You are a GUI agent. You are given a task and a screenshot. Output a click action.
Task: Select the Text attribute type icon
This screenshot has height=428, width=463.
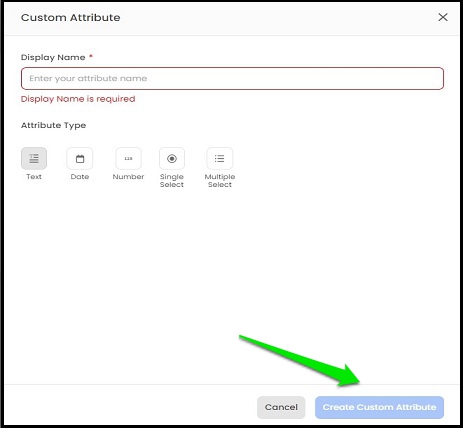coord(34,159)
